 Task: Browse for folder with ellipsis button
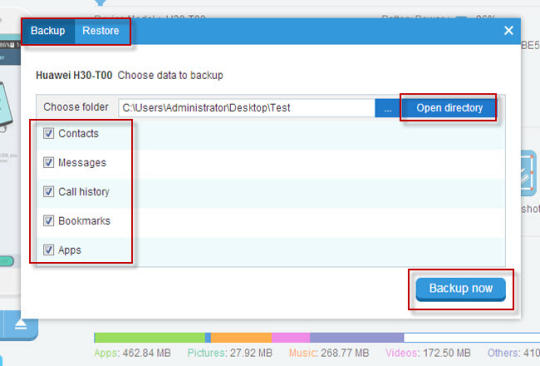coord(387,108)
